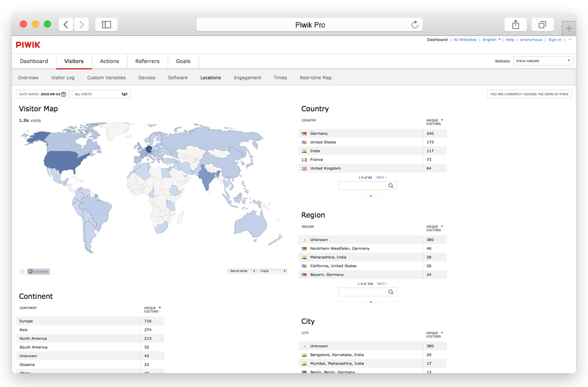The width and height of the screenshot is (588, 387).
Task: Sort Continent table by Unique Visitors
Action: click(152, 310)
